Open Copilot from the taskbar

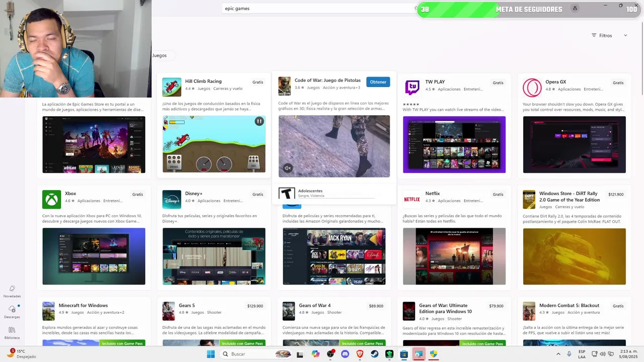315,354
